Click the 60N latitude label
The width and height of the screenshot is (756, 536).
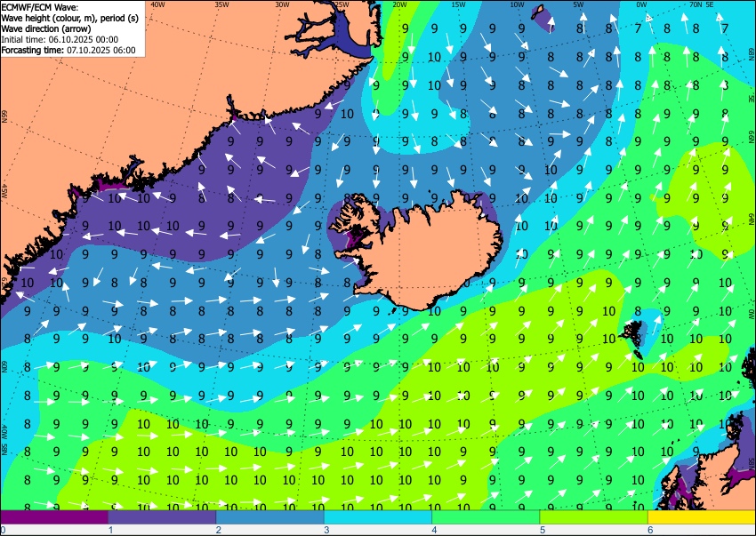coord(4,366)
